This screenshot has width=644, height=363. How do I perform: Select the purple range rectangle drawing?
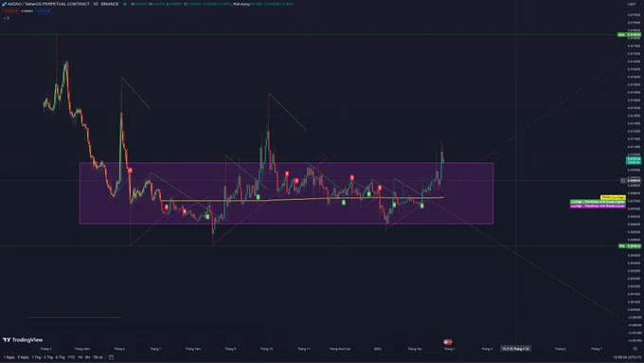click(286, 193)
